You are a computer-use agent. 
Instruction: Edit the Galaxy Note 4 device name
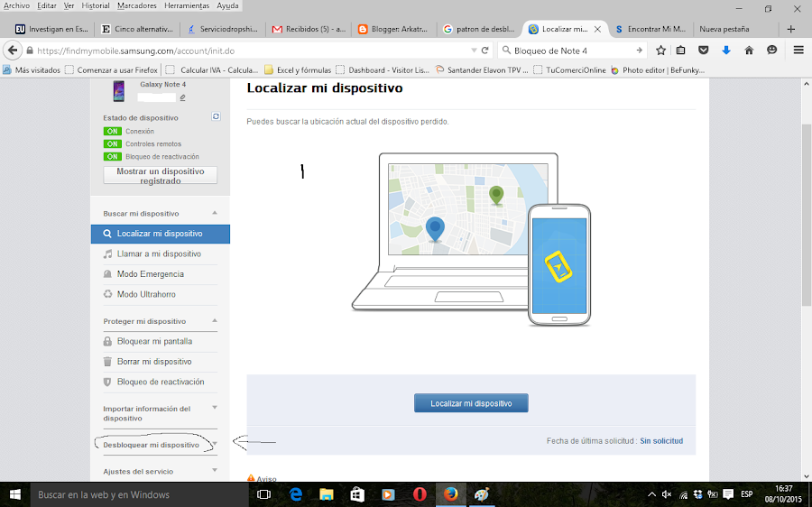(x=183, y=97)
